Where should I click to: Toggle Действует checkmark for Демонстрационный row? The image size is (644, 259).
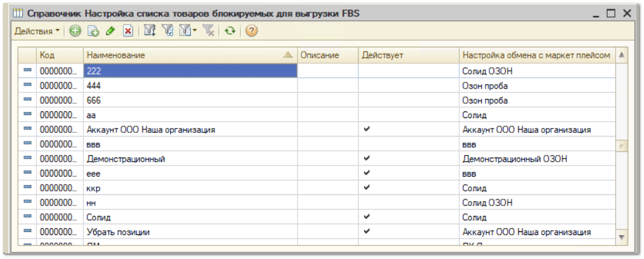pyautogui.click(x=367, y=158)
